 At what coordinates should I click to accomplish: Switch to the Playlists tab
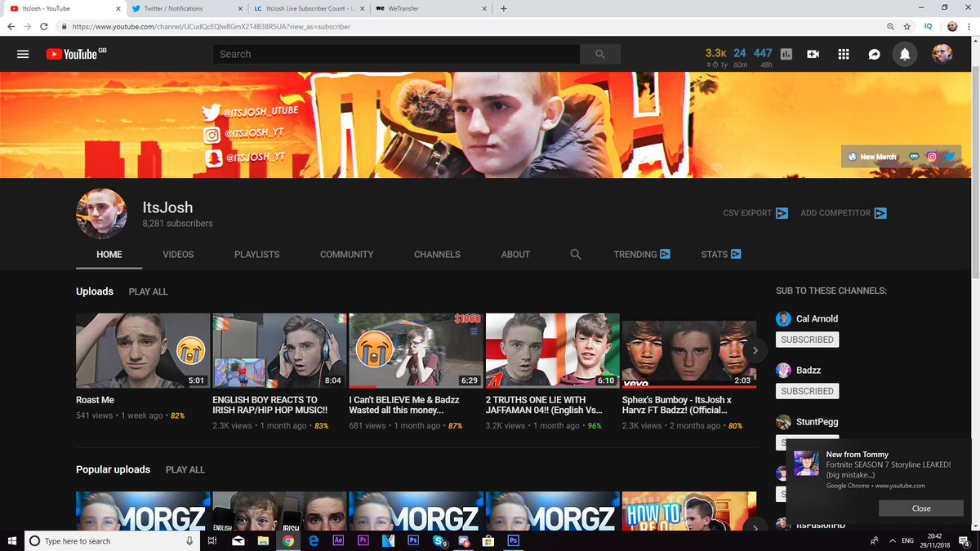[256, 255]
